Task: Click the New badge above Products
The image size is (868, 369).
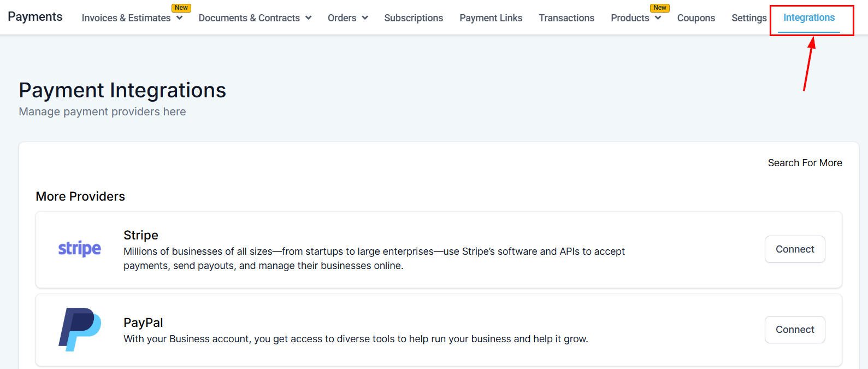Action: coord(660,8)
